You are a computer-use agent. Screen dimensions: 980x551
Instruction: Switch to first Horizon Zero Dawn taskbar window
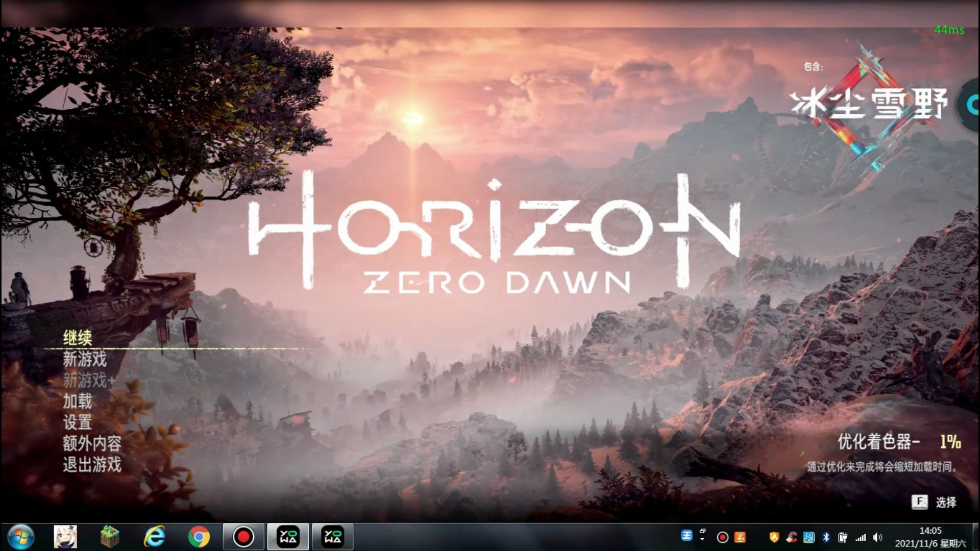(x=288, y=537)
